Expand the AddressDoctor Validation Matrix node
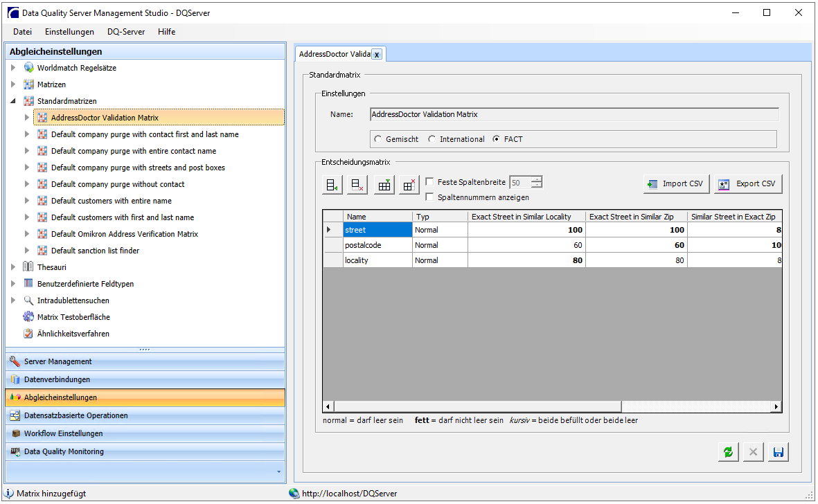 click(x=27, y=118)
